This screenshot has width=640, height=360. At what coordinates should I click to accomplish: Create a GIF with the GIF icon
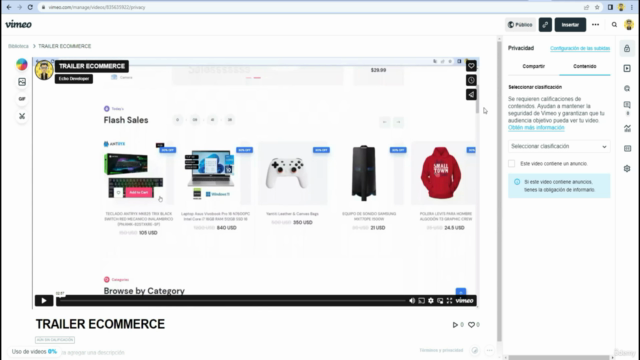coord(22,99)
